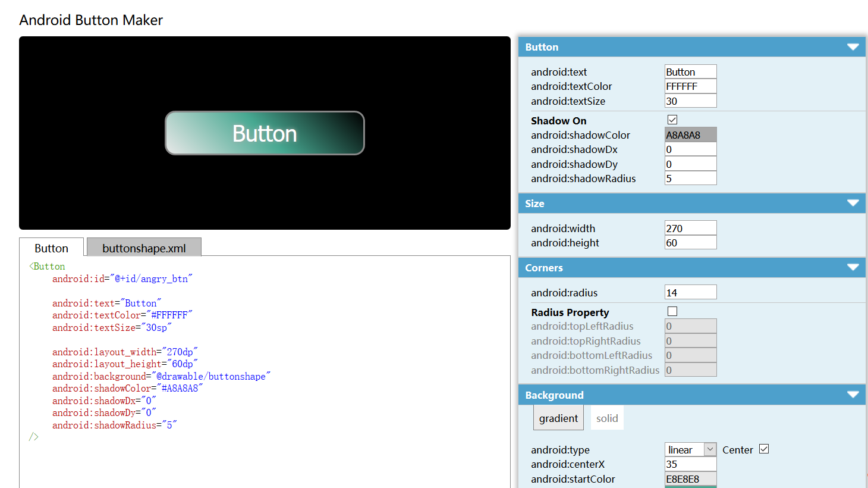868x488 pixels.
Task: Click the android:shadowDx="0" code line
Action: pos(104,401)
